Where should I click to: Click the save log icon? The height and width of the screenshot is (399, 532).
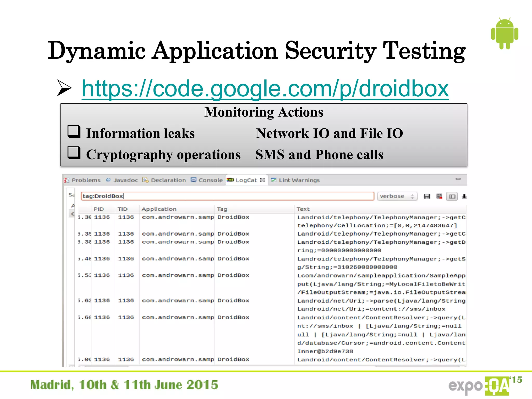pyautogui.click(x=427, y=196)
